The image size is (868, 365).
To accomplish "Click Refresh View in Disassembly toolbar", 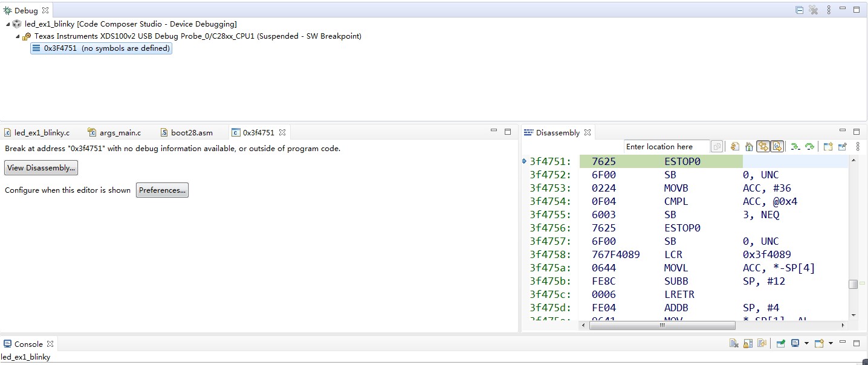I will 734,146.
